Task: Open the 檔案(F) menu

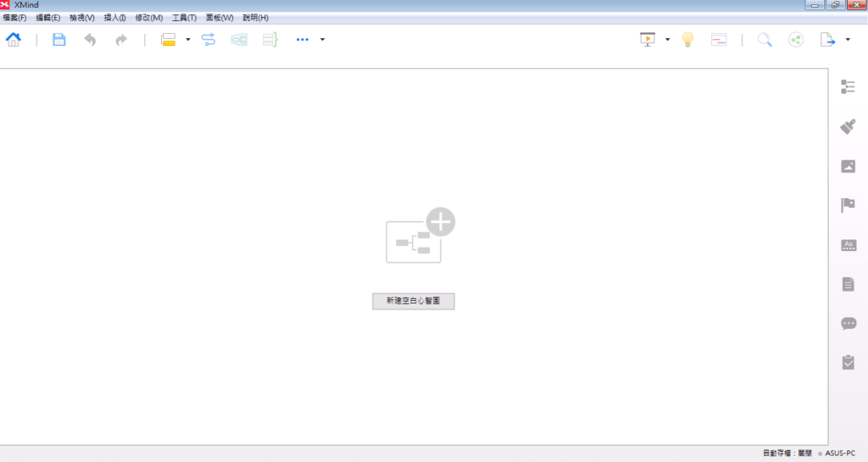Action: [14, 18]
